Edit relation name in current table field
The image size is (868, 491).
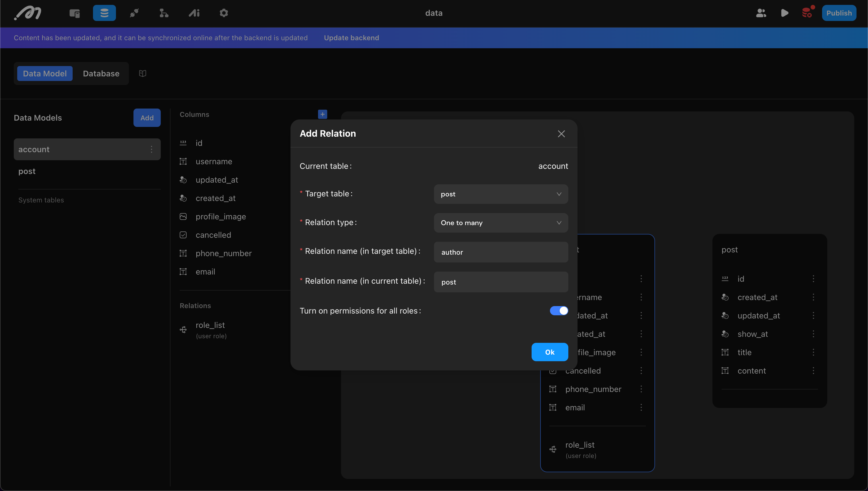501,282
